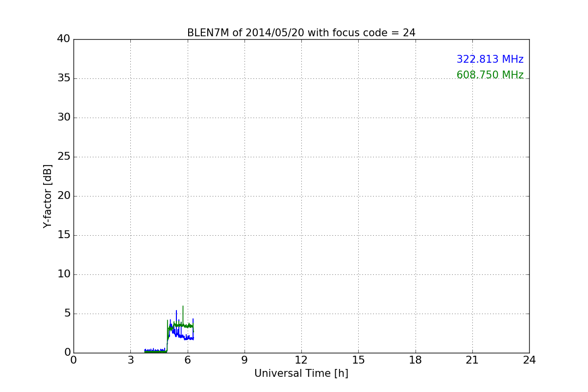Click the 'Y-factor [dB]' axis label
The height and width of the screenshot is (392, 588).
48,196
